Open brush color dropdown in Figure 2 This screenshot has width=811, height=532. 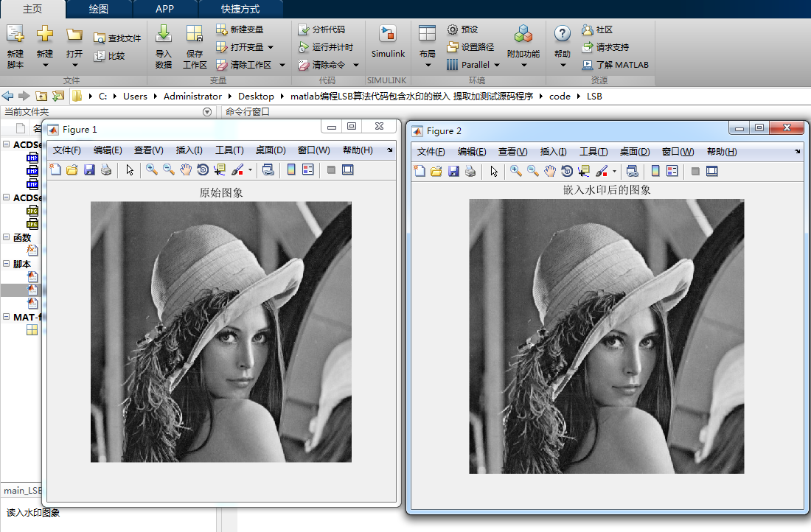614,171
